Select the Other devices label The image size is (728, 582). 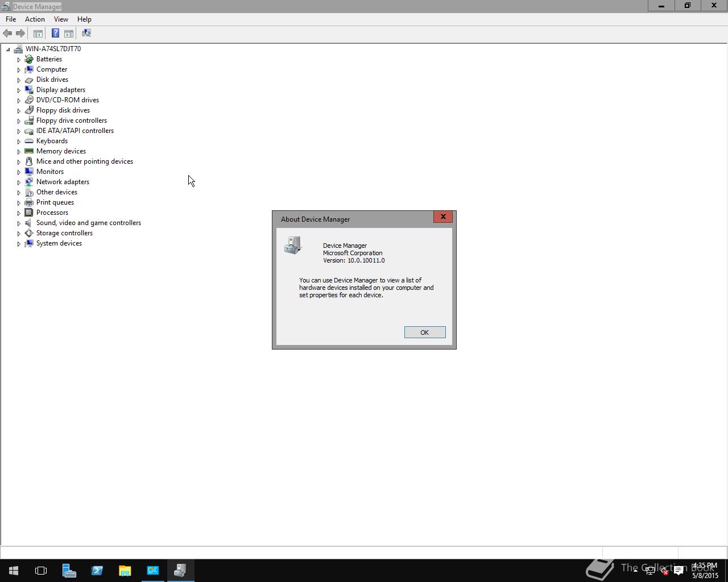(x=57, y=192)
